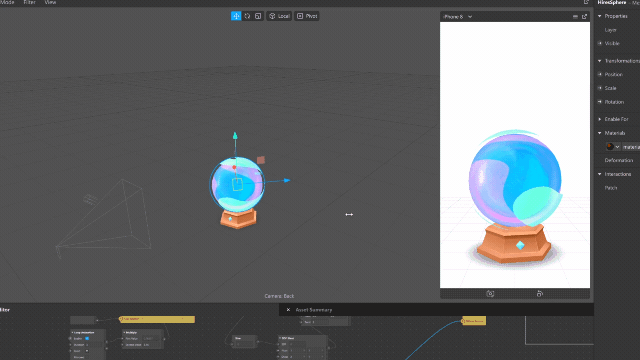
Task: Click the simulator hamburger menu icon
Action: [x=575, y=17]
